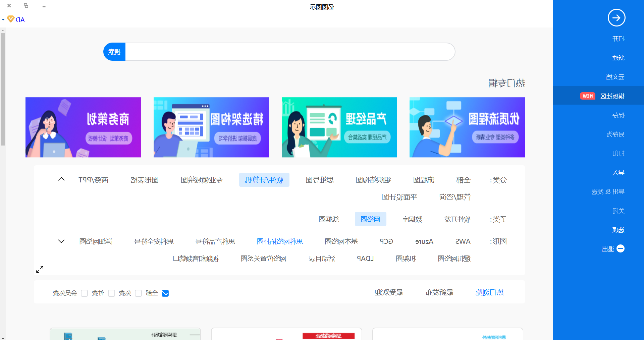Image resolution: width=644 pixels, height=340 pixels.
Task: Choose the 思科网络拓扑图 shape type
Action: pos(280,241)
